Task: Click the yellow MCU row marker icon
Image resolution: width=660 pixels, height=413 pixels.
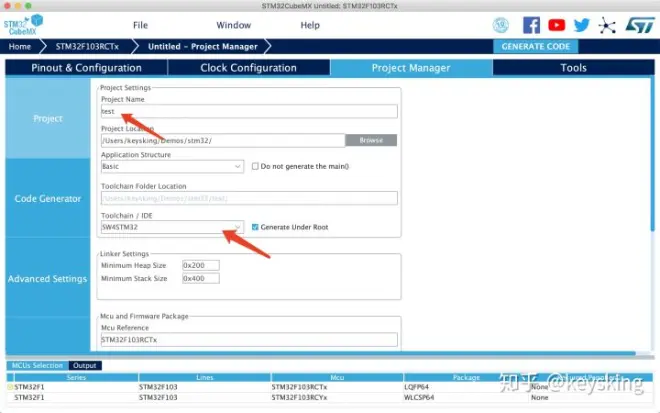Action: pos(10,386)
